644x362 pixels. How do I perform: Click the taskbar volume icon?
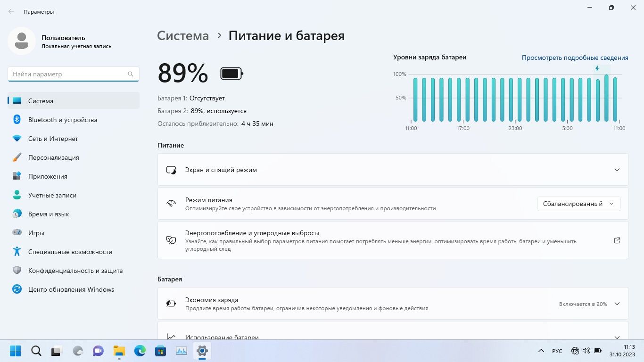[586, 351]
